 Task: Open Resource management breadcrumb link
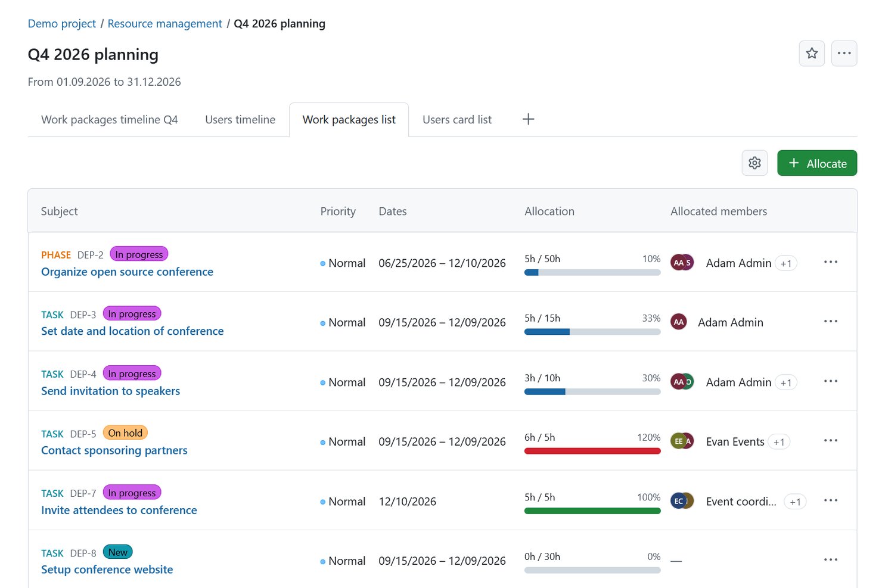click(164, 24)
